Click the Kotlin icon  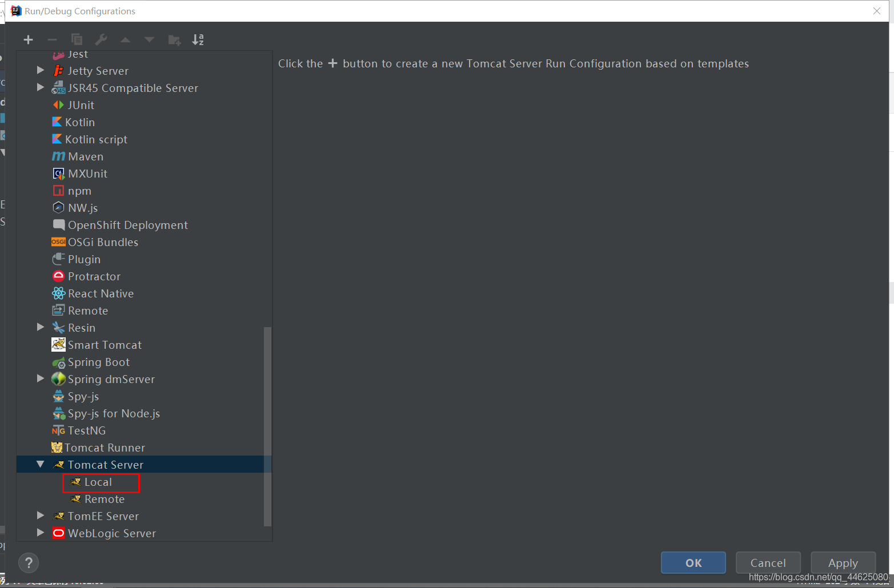coord(57,122)
